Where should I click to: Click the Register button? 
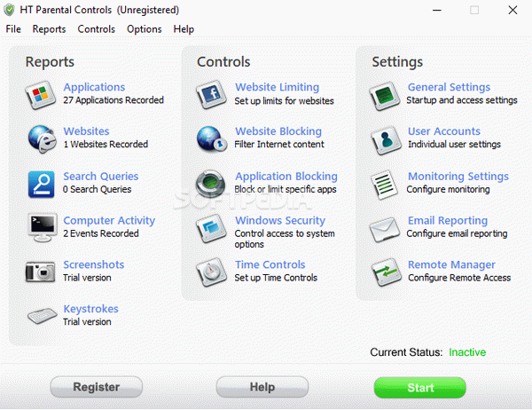coord(97,387)
